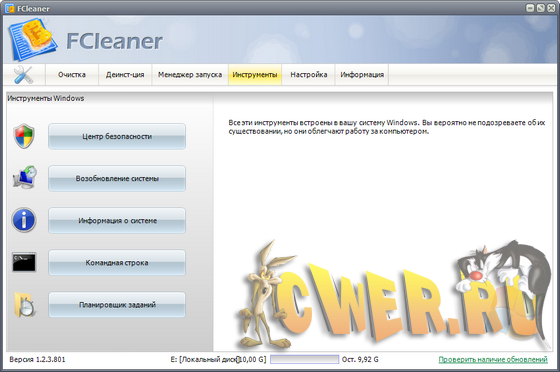The height and width of the screenshot is (372, 560).
Task: Switch to the Деинст-ция tab
Action: point(125,75)
